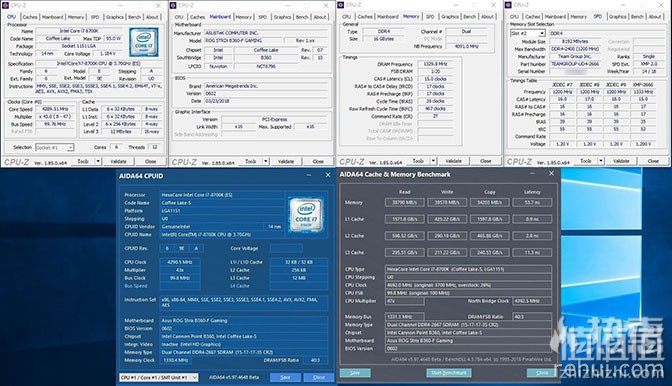This screenshot has height=386, width=672.
Task: Switch to Bench tab in the CPU-tab CPU-Z window
Action: point(135,17)
